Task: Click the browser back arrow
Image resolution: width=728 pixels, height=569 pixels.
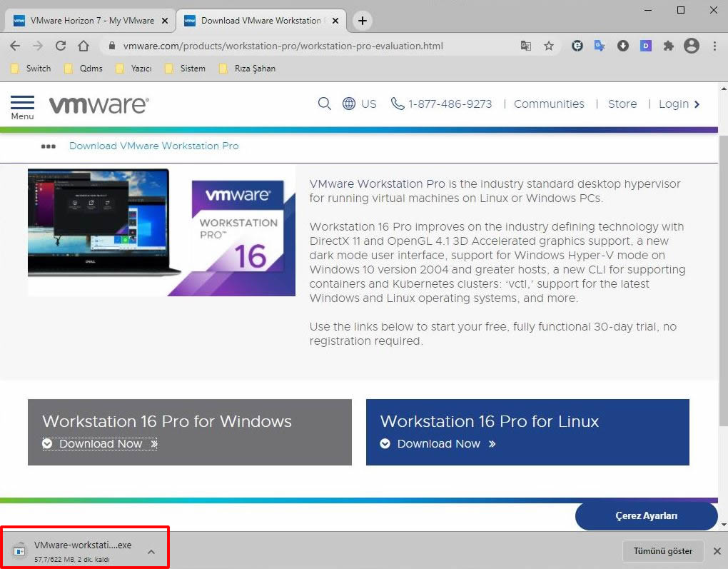Action: [15, 46]
